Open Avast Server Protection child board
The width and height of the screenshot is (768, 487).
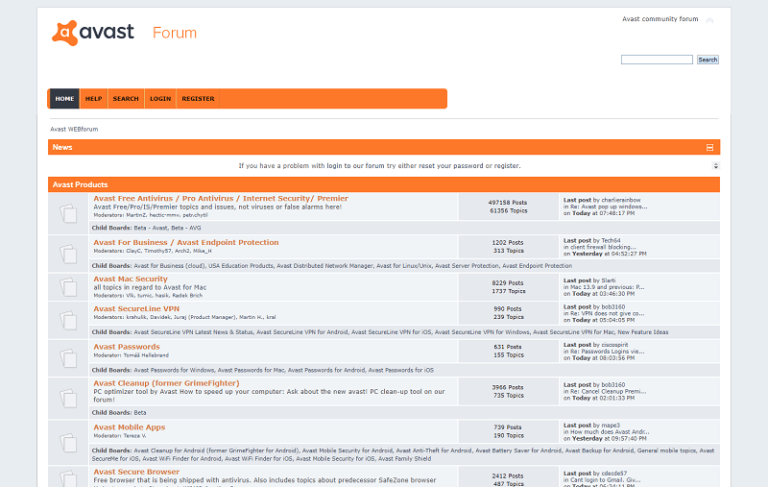tap(467, 266)
